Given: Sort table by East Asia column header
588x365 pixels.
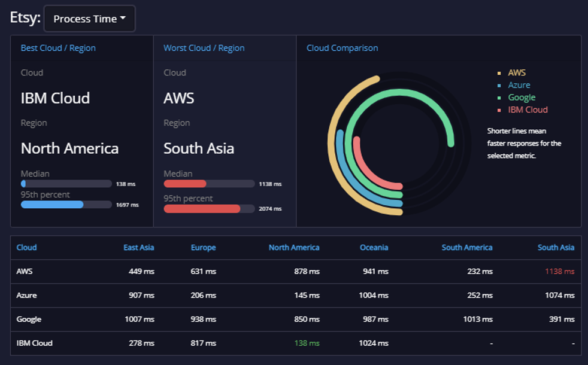Looking at the screenshot, I should pos(139,247).
